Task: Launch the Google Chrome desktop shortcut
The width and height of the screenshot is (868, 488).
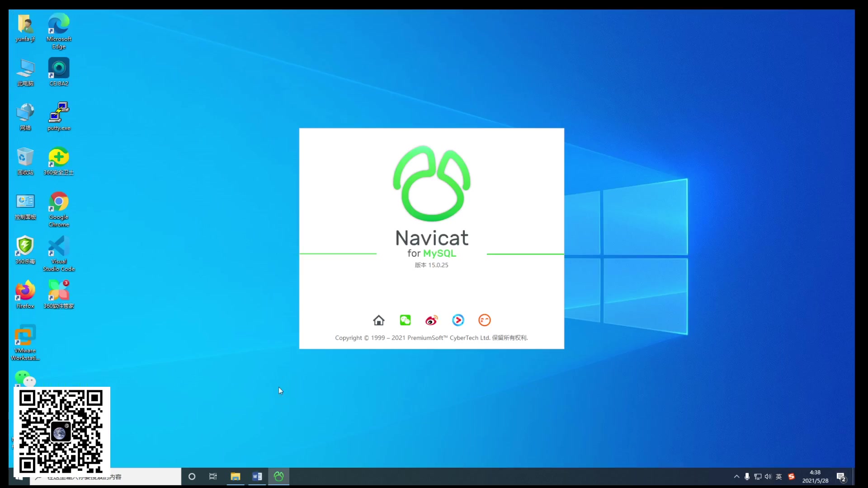Action: point(59,209)
